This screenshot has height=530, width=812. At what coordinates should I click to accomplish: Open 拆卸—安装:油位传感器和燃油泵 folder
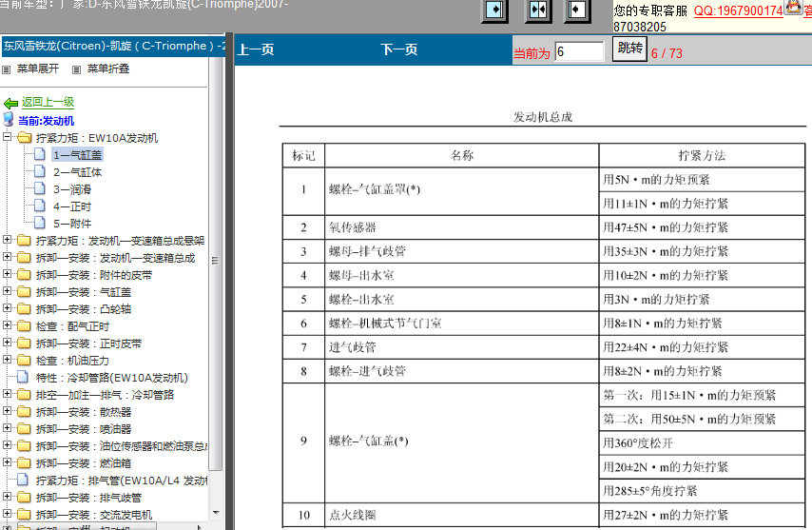coord(122,446)
